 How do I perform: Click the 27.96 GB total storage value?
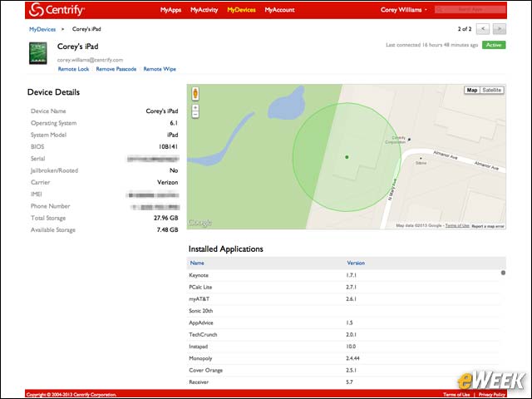pos(166,218)
